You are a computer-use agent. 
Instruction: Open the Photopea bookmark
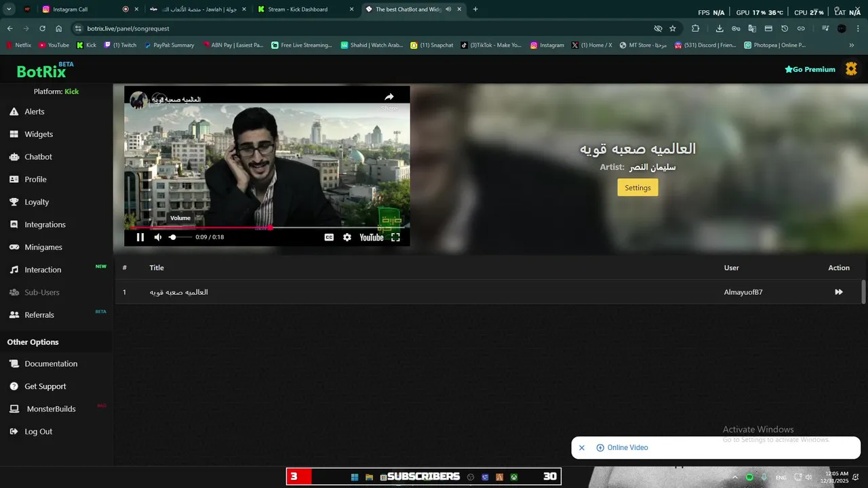coord(775,45)
